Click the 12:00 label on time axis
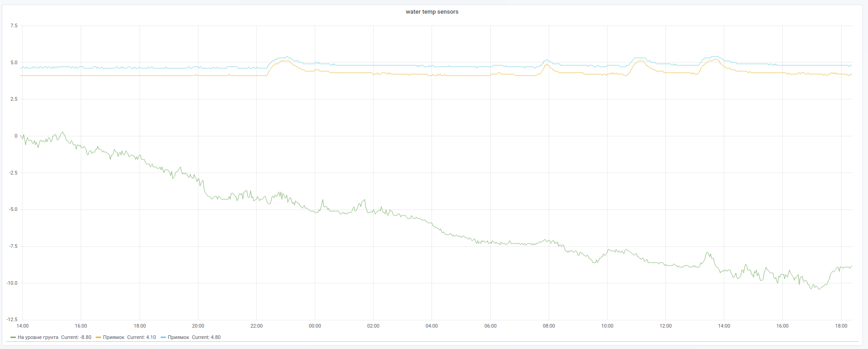The height and width of the screenshot is (349, 868). click(x=665, y=326)
